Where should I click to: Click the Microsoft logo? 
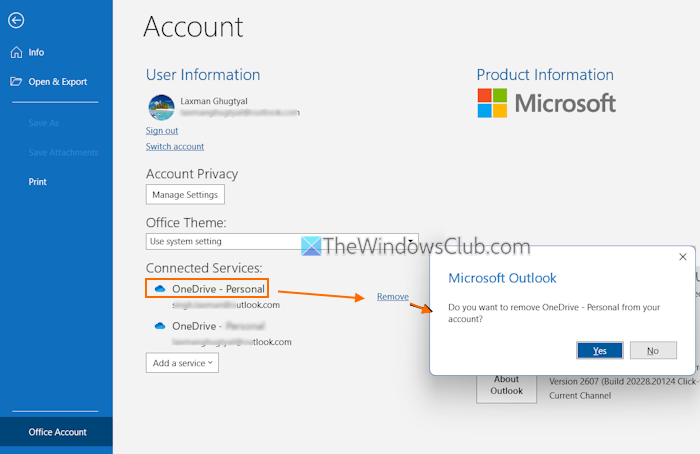point(546,103)
